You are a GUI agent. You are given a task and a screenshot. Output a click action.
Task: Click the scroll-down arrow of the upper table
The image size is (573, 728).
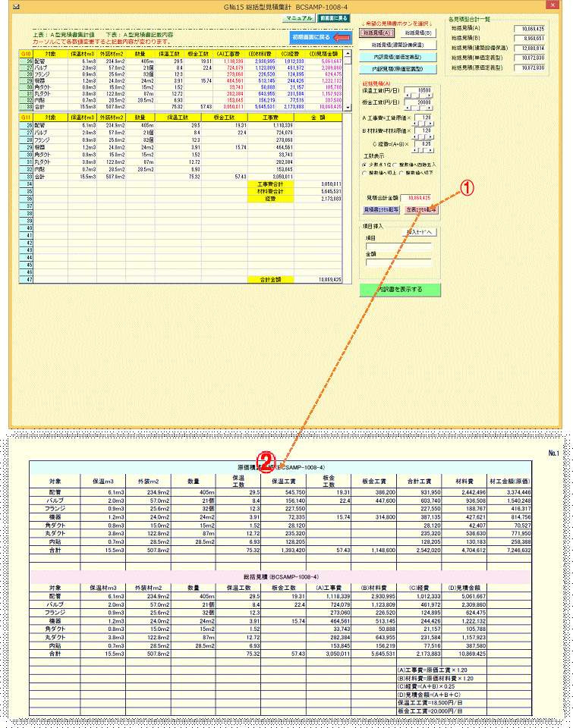(x=348, y=108)
